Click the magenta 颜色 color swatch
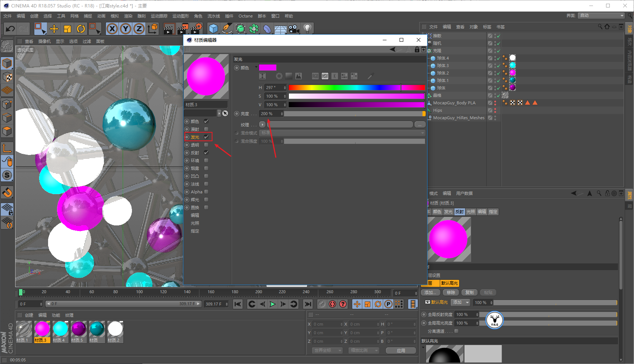Screen dimensions: 634x364 [268, 67]
